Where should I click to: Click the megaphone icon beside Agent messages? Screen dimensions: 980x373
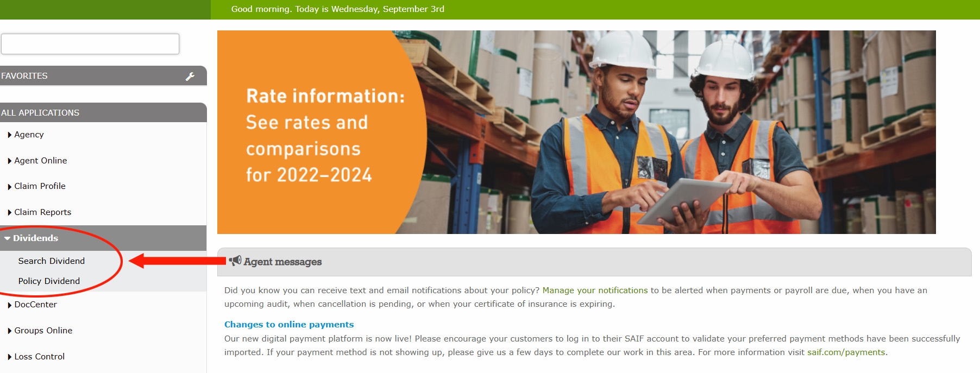pyautogui.click(x=235, y=261)
